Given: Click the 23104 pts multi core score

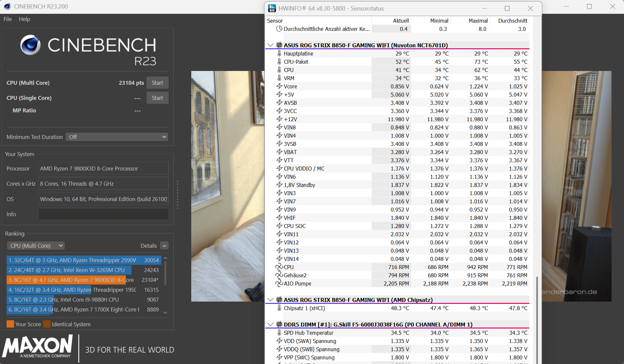Looking at the screenshot, I should 131,83.
